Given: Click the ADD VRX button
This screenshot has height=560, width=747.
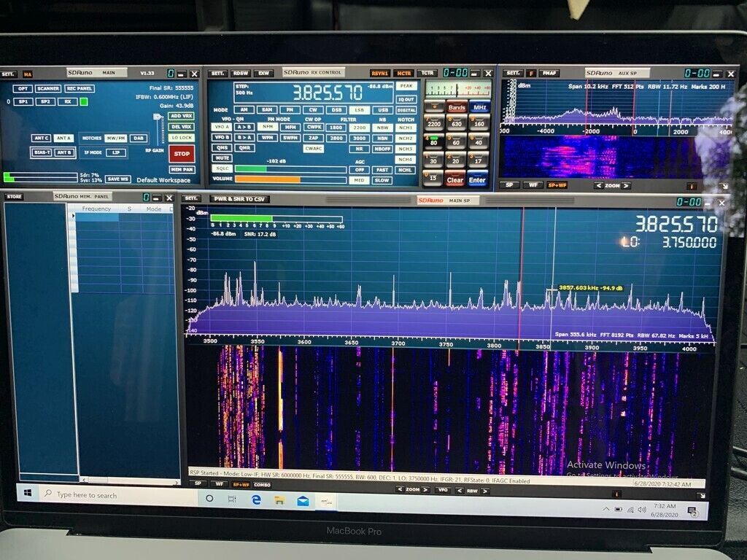Looking at the screenshot, I should [181, 116].
